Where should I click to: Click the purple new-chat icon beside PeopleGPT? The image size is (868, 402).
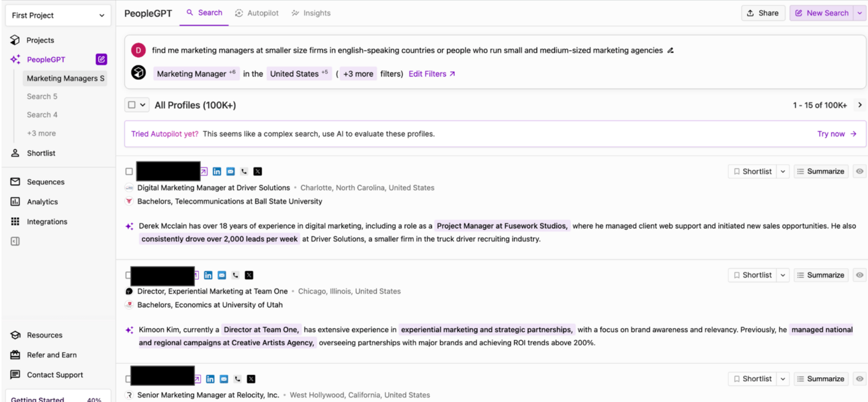point(101,59)
